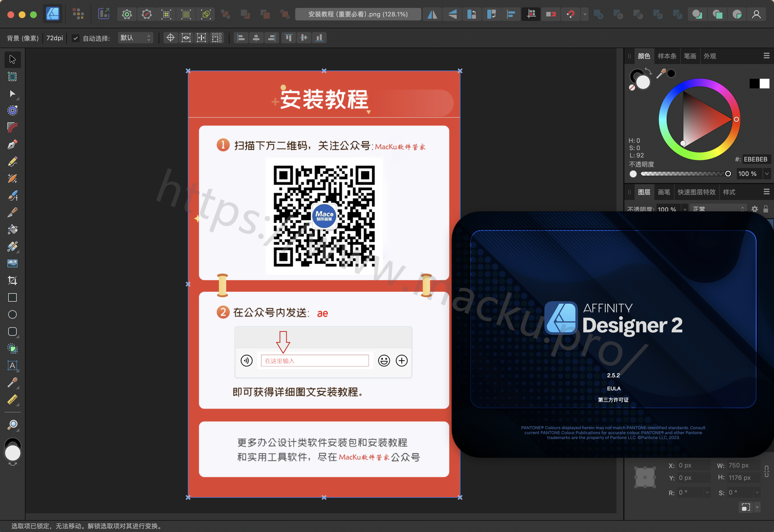Open layer settings gear icon
The height and width of the screenshot is (532, 774).
[755, 209]
